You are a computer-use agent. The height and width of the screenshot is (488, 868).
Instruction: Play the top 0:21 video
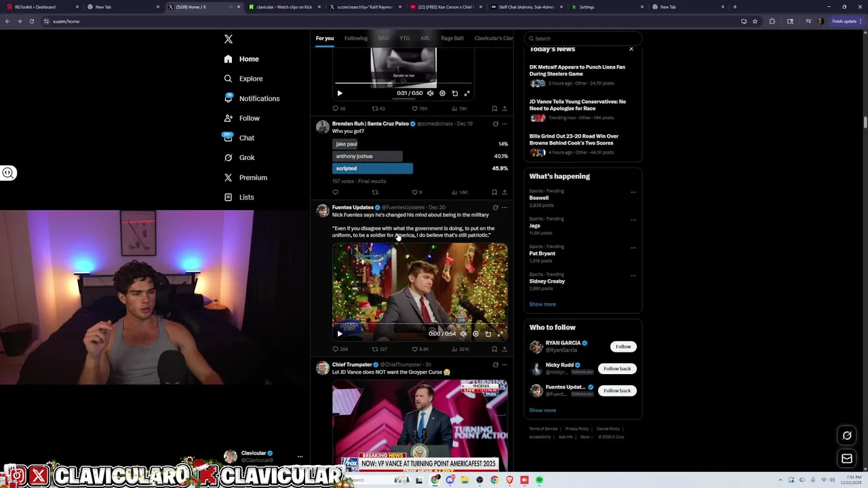pyautogui.click(x=340, y=93)
